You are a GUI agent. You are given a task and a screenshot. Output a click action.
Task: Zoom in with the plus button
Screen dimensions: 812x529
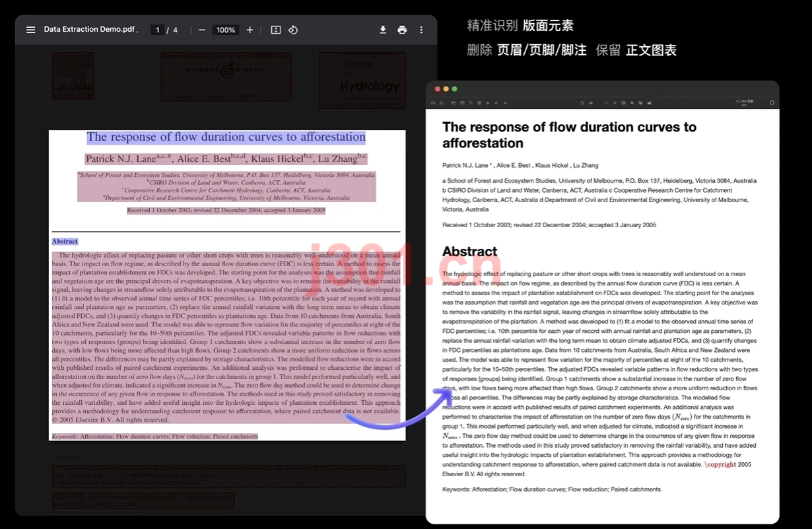coord(250,30)
